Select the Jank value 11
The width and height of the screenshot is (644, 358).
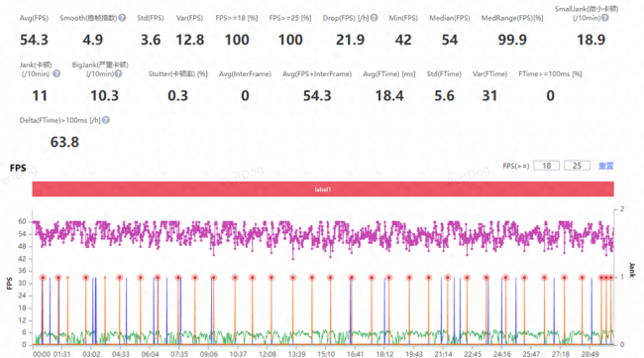40,96
